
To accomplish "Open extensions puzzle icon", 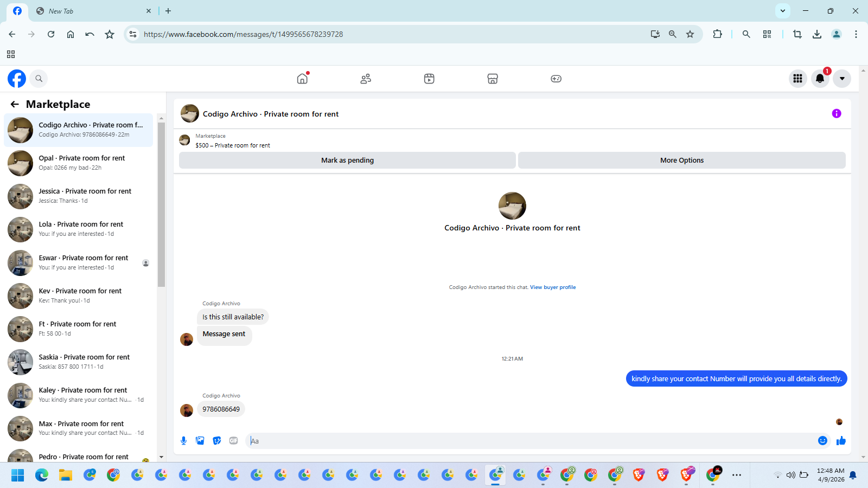I will (x=717, y=34).
